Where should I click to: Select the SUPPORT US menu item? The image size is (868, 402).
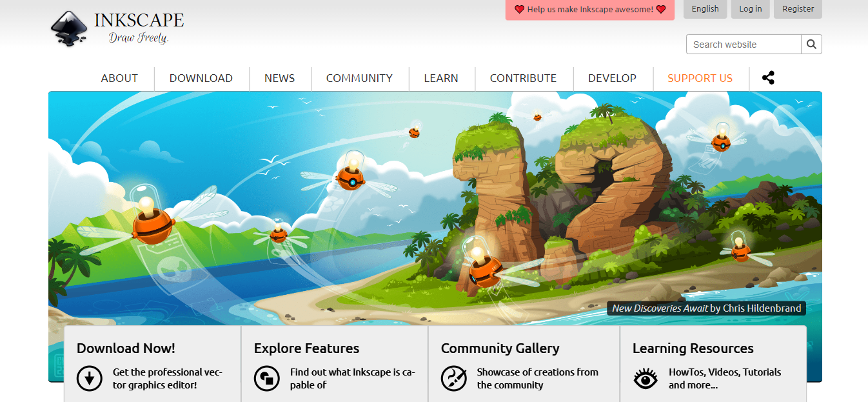tap(700, 77)
